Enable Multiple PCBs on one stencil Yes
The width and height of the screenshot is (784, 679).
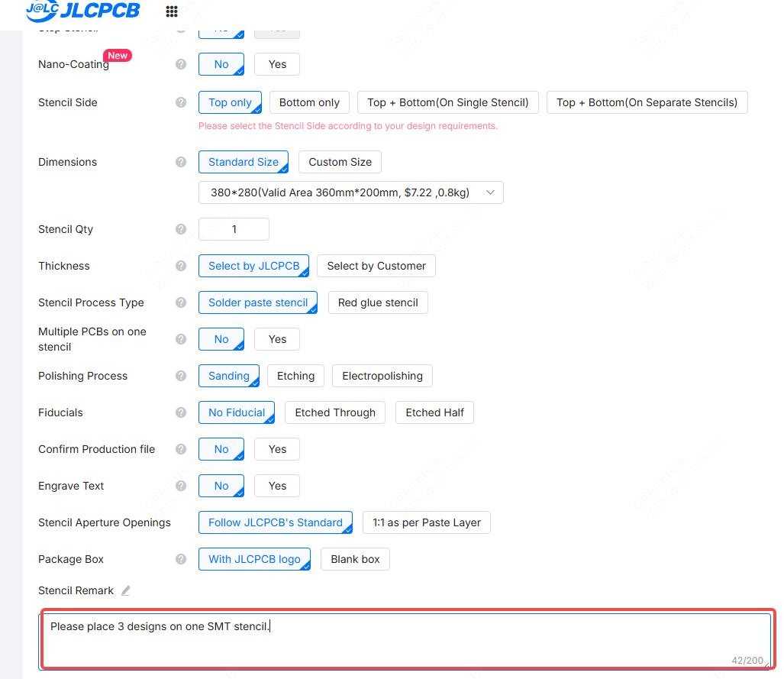[x=277, y=339]
